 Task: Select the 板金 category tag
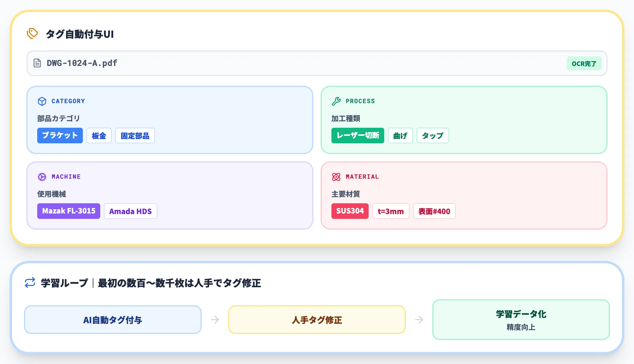pos(99,136)
